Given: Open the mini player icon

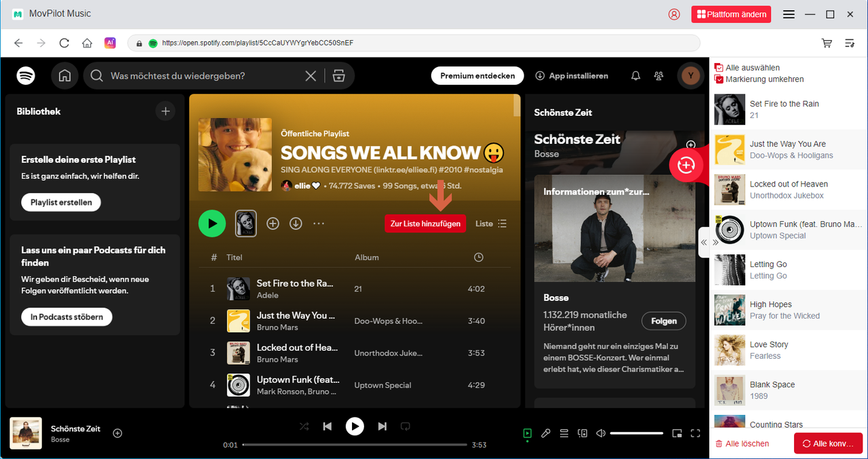Looking at the screenshot, I should click(x=677, y=433).
